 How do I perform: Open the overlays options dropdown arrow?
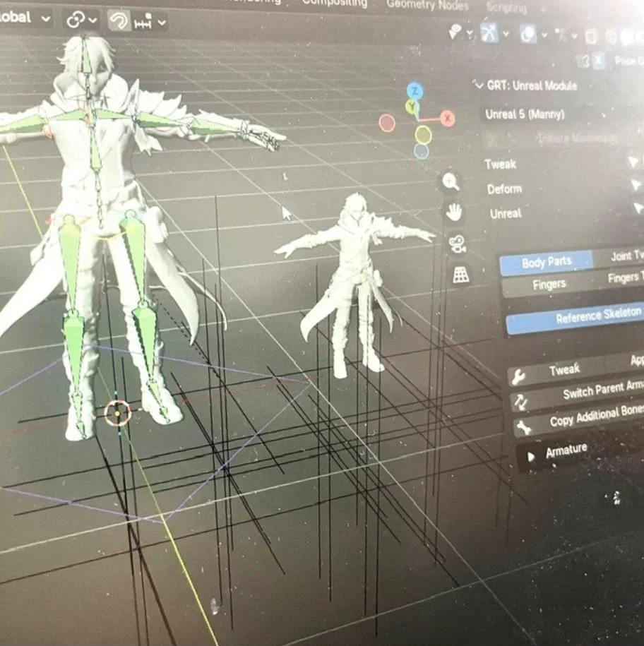point(544,35)
